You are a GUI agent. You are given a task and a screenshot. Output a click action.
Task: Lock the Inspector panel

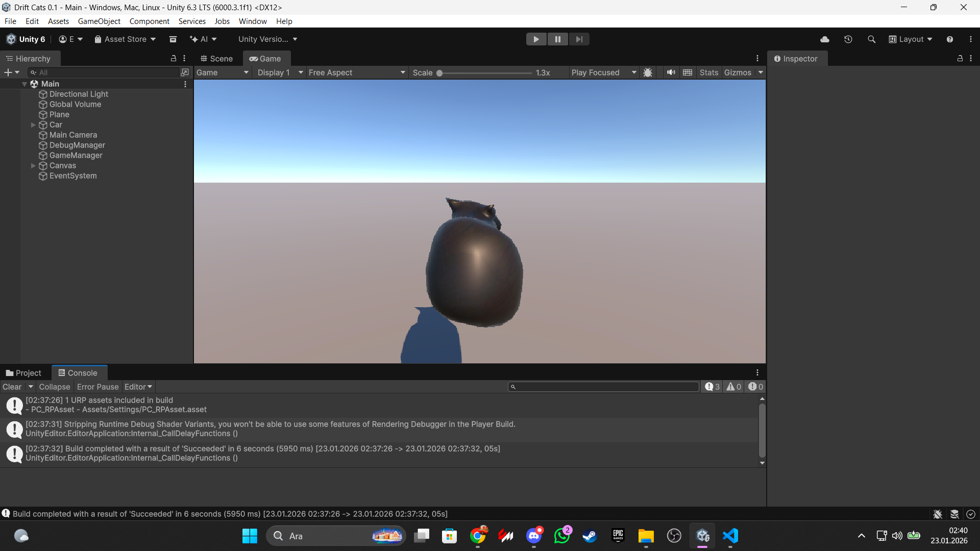coord(960,59)
